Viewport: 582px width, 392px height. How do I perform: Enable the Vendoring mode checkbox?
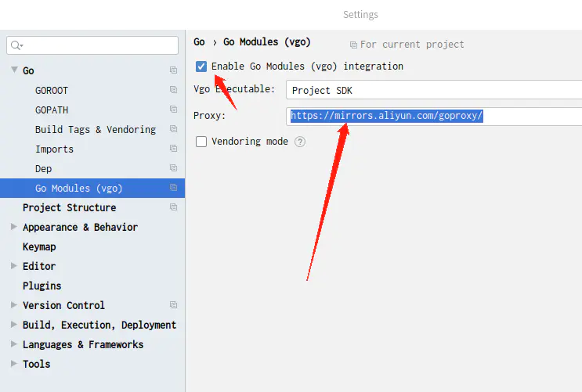point(201,142)
